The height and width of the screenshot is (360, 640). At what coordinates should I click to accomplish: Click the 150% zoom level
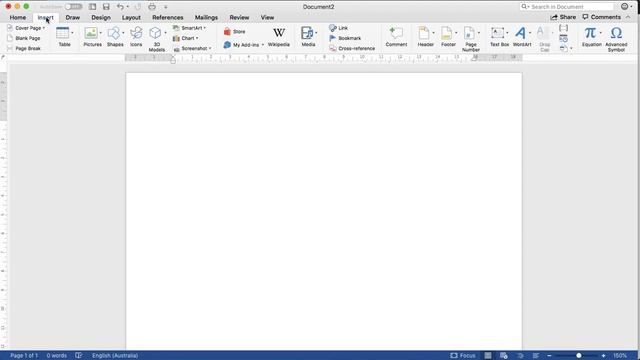pyautogui.click(x=620, y=356)
